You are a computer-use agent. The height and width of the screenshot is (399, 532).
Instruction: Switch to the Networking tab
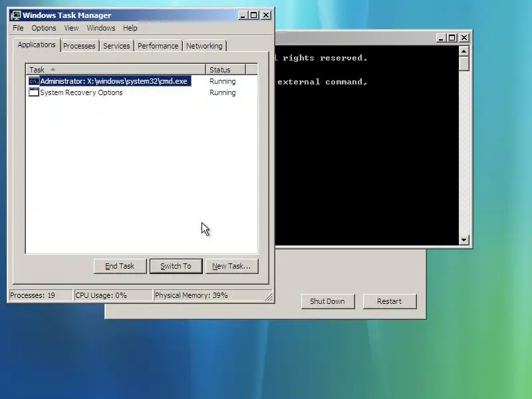point(204,46)
